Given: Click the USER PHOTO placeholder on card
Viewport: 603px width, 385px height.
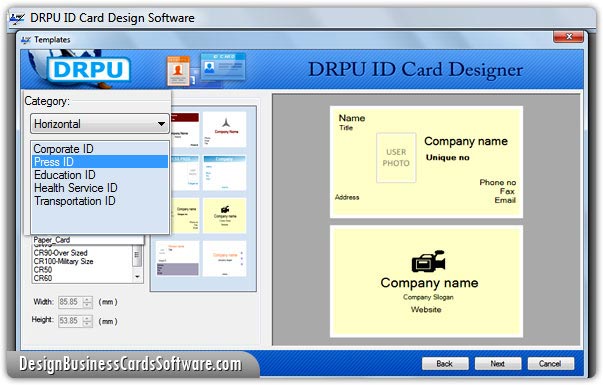Looking at the screenshot, I should pyautogui.click(x=396, y=158).
